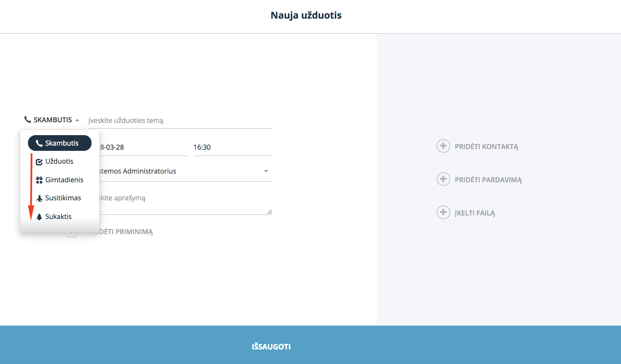The height and width of the screenshot is (364, 621).
Task: Click the gift icon next to Gimtadienis
Action: 39,180
